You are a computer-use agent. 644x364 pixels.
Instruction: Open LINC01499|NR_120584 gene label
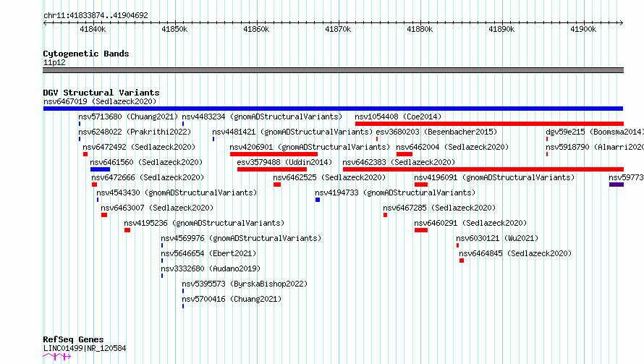[x=85, y=348]
